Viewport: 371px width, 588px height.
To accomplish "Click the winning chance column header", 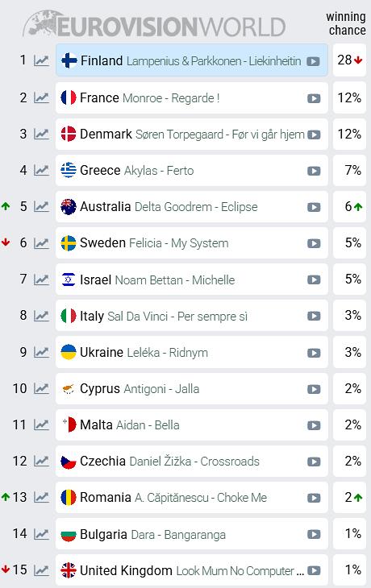I will 346,23.
